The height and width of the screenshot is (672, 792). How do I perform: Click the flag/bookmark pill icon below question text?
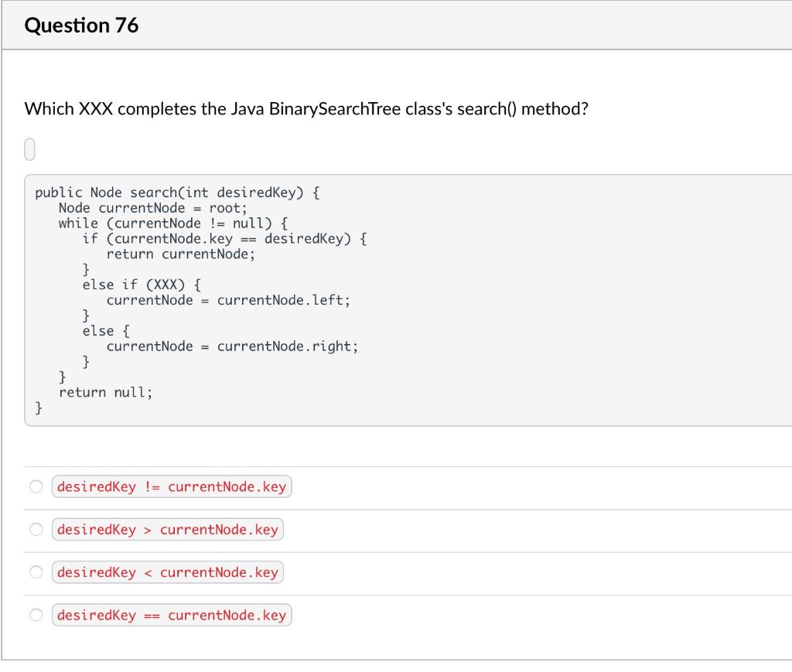coord(29,148)
